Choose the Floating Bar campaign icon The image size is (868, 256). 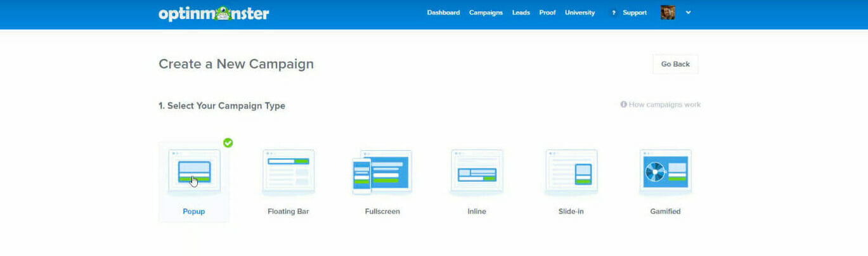click(x=288, y=171)
